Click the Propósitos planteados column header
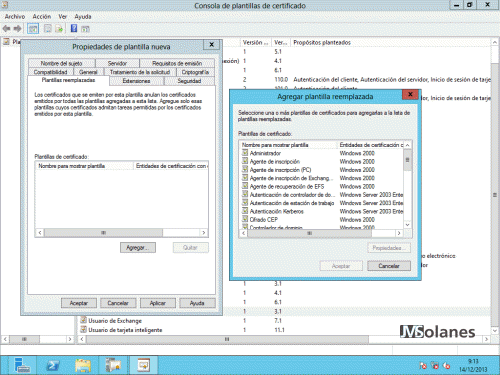The height and width of the screenshot is (375, 500). 391,42
